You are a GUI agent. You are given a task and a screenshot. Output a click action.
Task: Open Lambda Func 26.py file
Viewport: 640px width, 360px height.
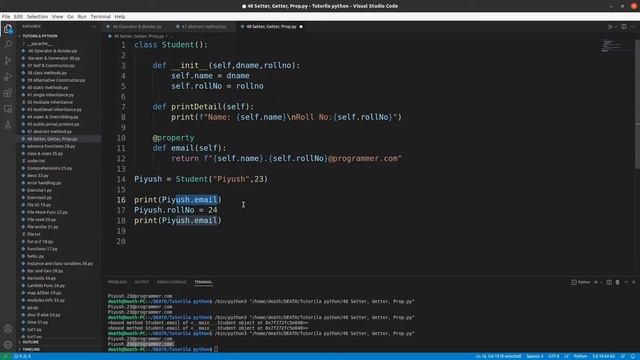(46, 285)
